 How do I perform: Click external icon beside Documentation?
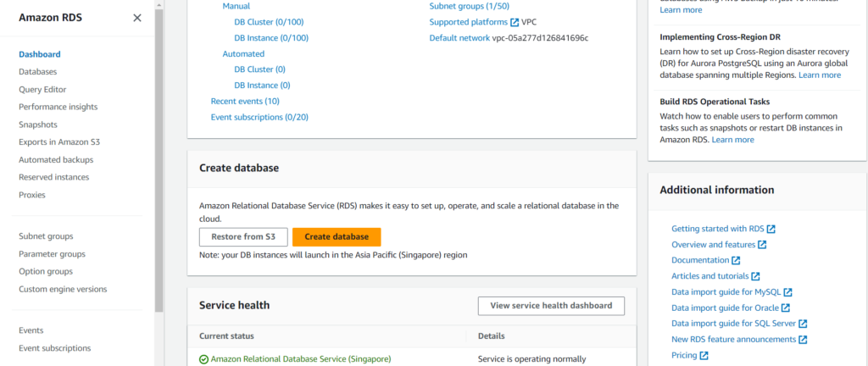(x=736, y=260)
